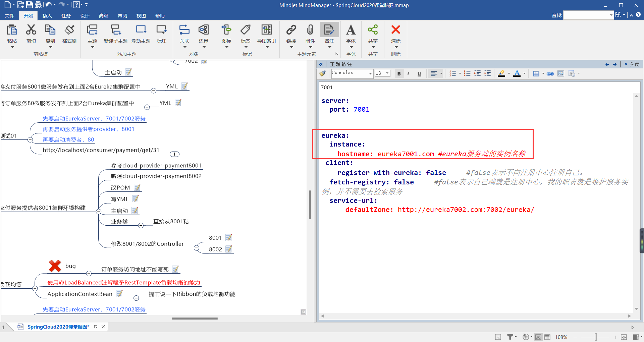Insert a callout (标注)

(x=162, y=30)
